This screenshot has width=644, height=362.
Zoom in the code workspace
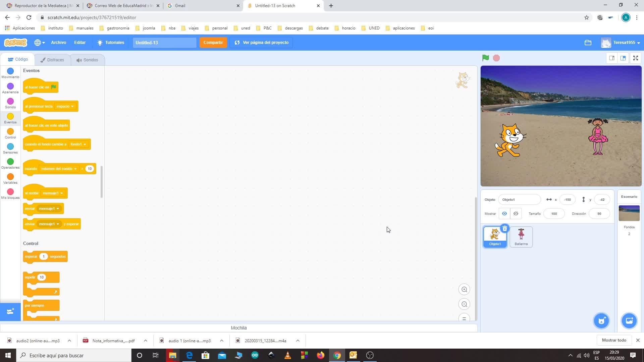point(464,290)
